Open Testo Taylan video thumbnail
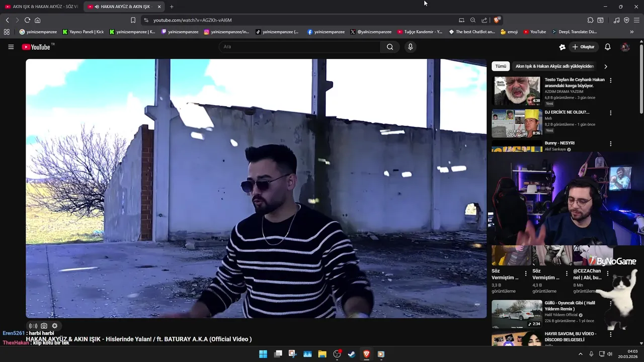Screen dimensions: 644x362 516,91
